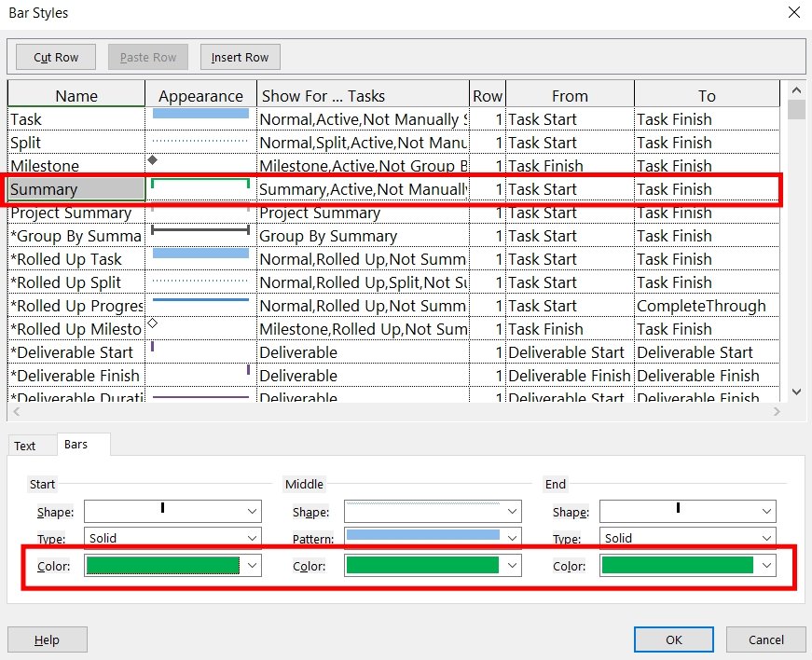This screenshot has width=812, height=660.
Task: Click the green End color swatch
Action: pos(678,565)
